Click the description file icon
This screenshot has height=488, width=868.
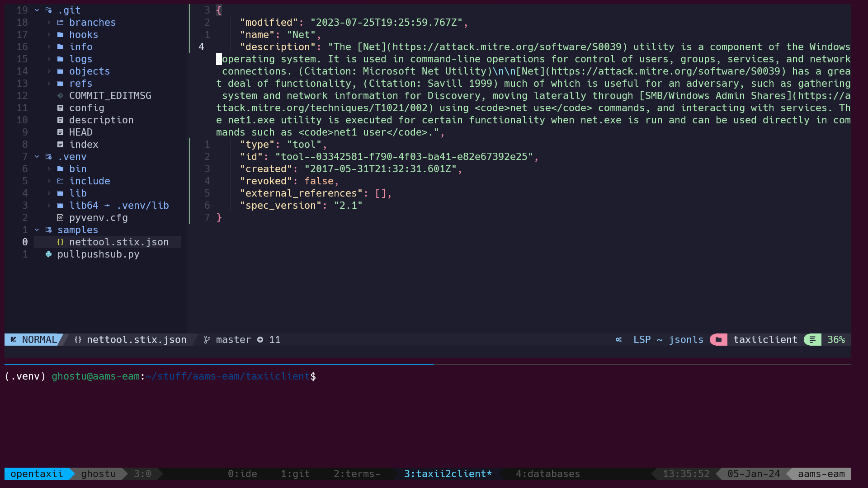(61, 120)
